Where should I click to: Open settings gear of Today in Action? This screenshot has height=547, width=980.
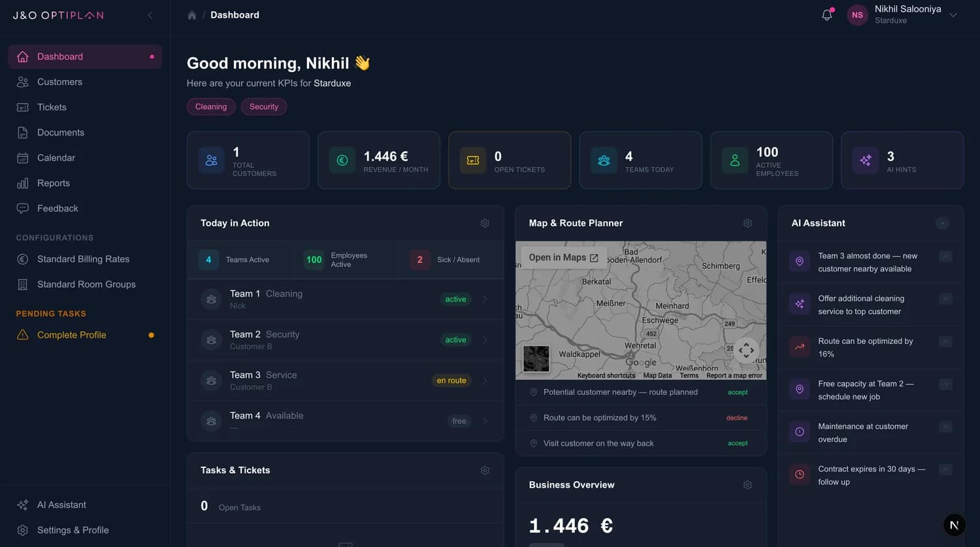click(x=485, y=223)
